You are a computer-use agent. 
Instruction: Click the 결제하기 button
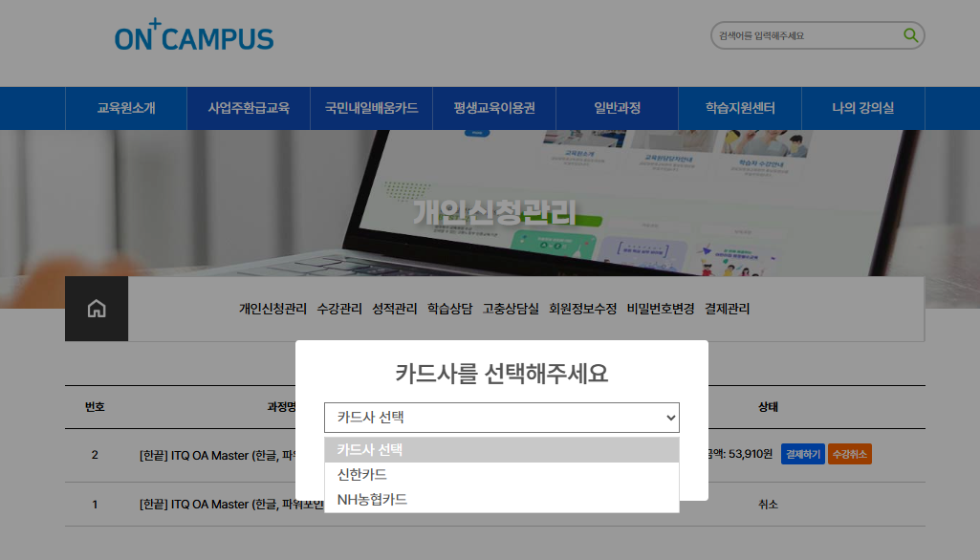tap(801, 455)
